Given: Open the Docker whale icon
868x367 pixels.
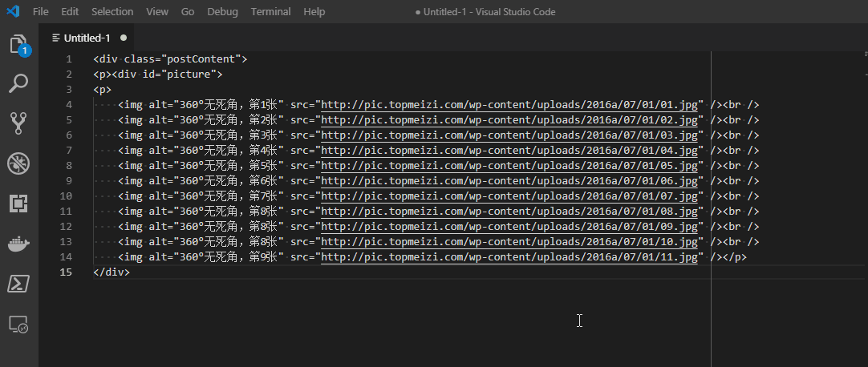Looking at the screenshot, I should [18, 244].
